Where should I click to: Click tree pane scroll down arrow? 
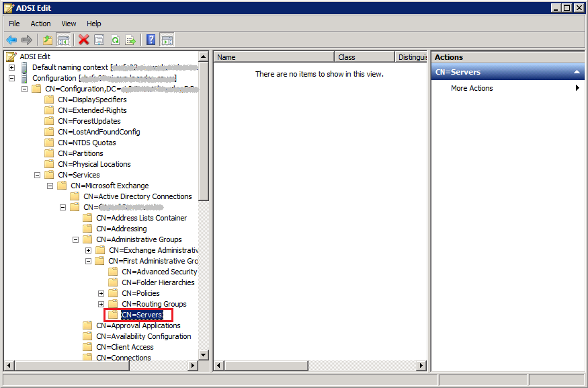203,354
